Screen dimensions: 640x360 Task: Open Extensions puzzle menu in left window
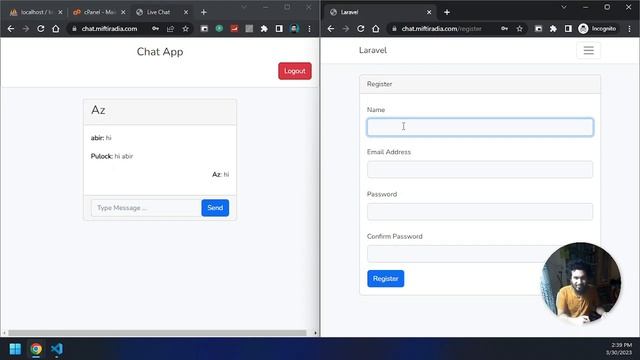click(x=264, y=29)
